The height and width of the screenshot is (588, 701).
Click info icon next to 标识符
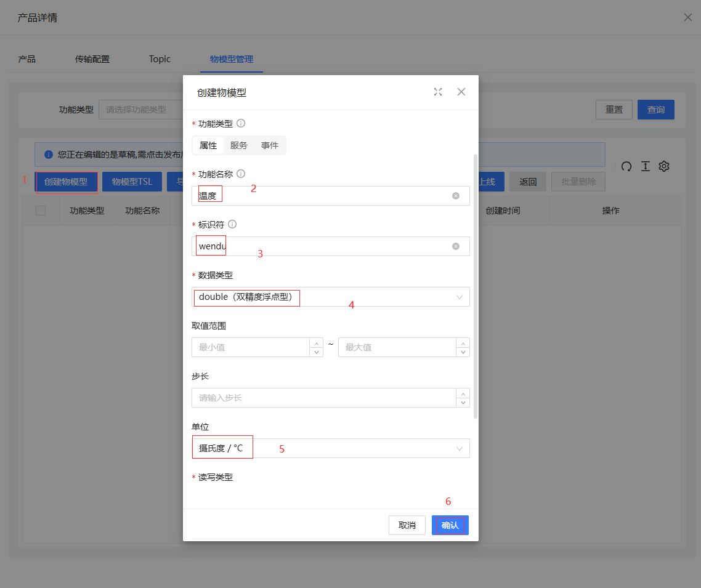(x=232, y=224)
